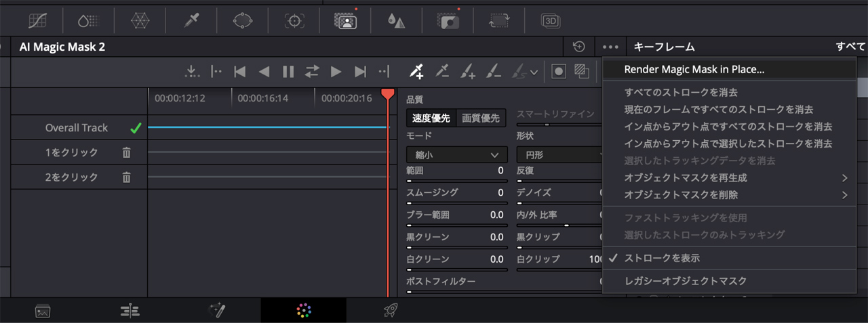Viewport: 868px width, 323px height.
Task: Open the Curves palette
Action: tap(37, 20)
